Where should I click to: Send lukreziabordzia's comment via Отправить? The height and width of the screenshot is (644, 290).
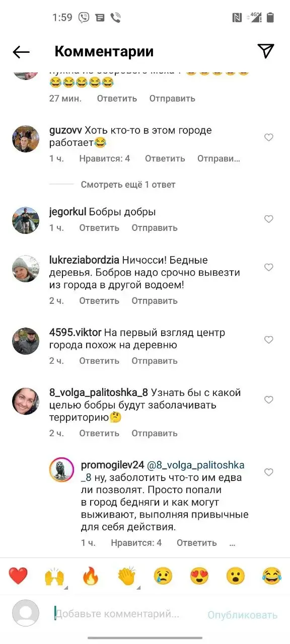point(155,301)
